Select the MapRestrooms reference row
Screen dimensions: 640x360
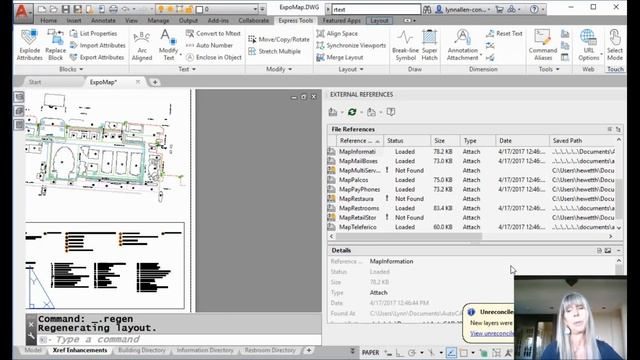471,208
